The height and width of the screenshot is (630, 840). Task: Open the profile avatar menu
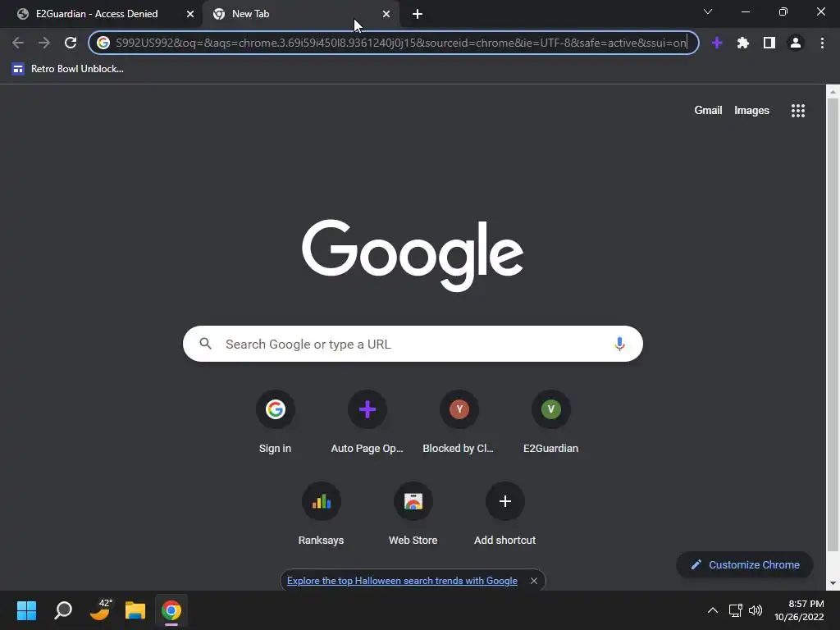[796, 43]
